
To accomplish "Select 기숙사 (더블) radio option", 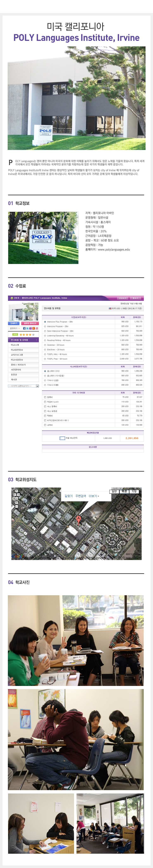I will [45, 385].
